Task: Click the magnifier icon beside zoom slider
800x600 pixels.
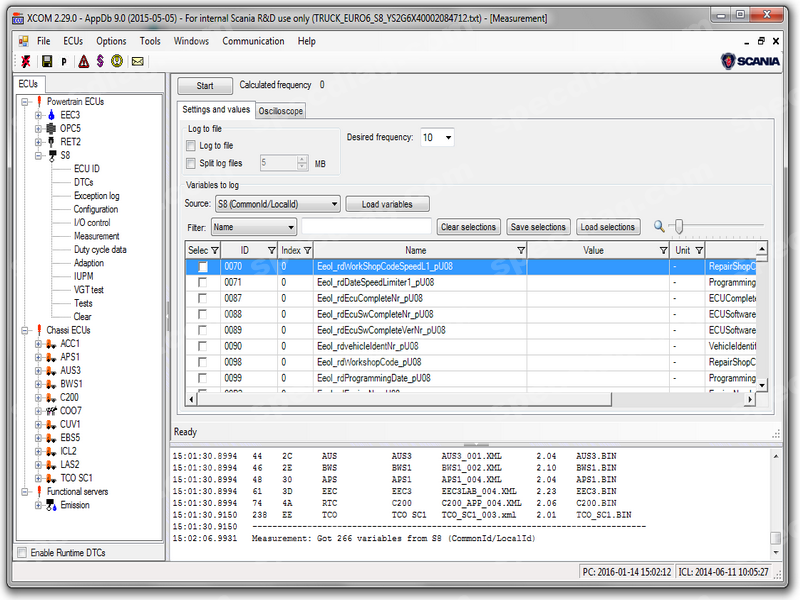Action: (x=660, y=226)
